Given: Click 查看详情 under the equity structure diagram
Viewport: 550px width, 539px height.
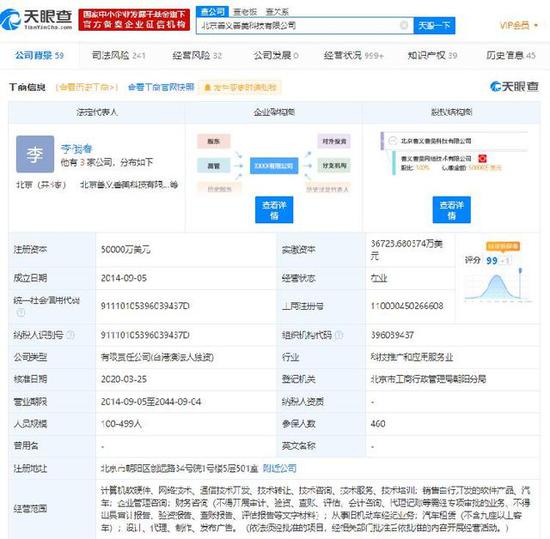Looking at the screenshot, I should [x=451, y=210].
